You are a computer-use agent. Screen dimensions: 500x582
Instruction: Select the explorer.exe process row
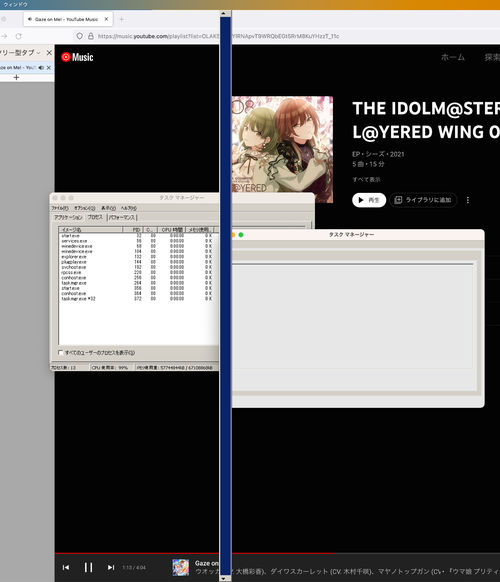pos(137,256)
